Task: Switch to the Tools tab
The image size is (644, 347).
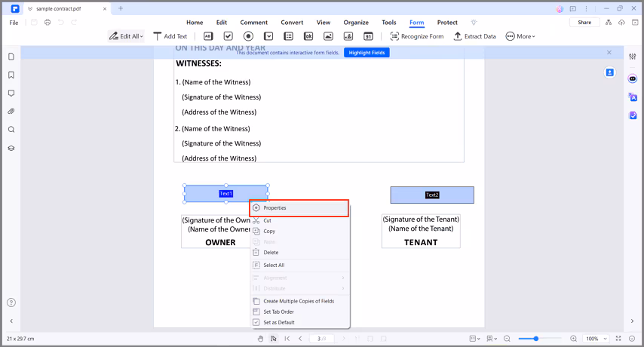Action: [389, 23]
